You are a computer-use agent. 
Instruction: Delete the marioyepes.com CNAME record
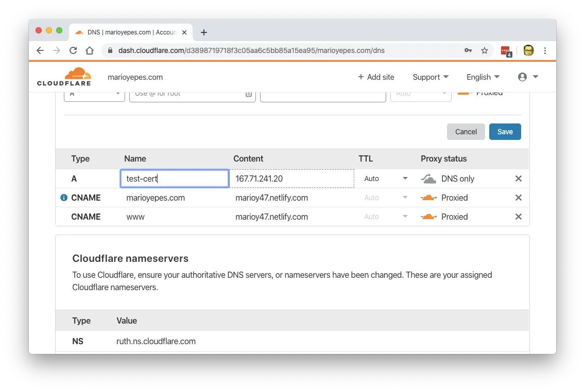point(518,198)
